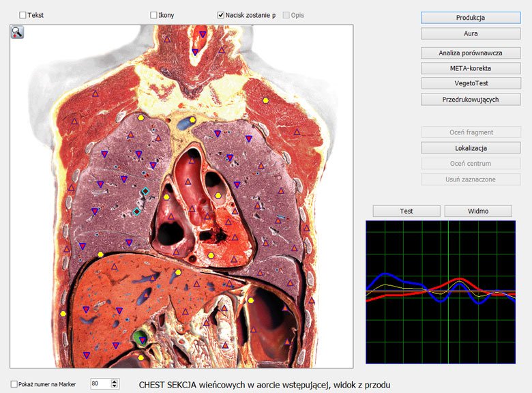Screen dimensions: 532x393
Task: Uncheck the Nacisk zostanie p checkbox
Action: (221, 15)
